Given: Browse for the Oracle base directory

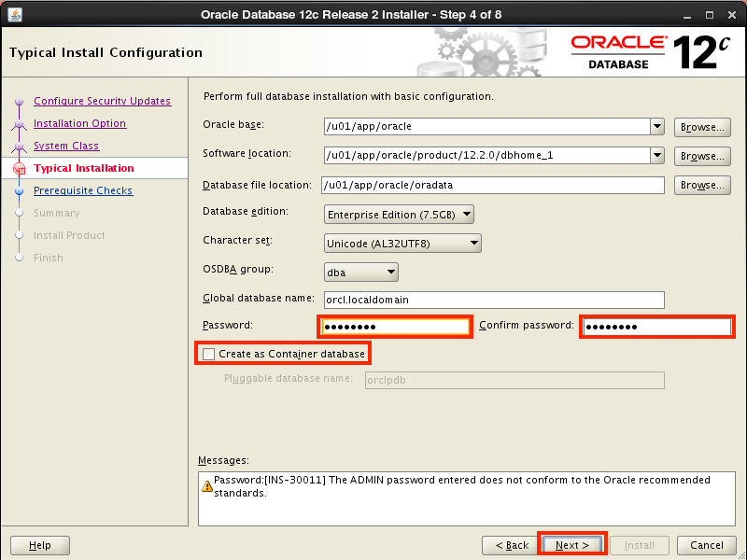Looking at the screenshot, I should click(702, 127).
